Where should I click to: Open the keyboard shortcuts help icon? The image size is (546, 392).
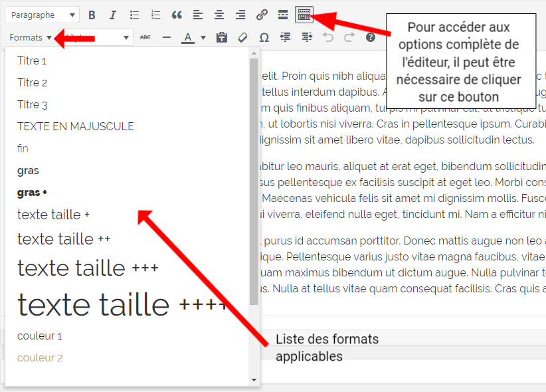371,38
